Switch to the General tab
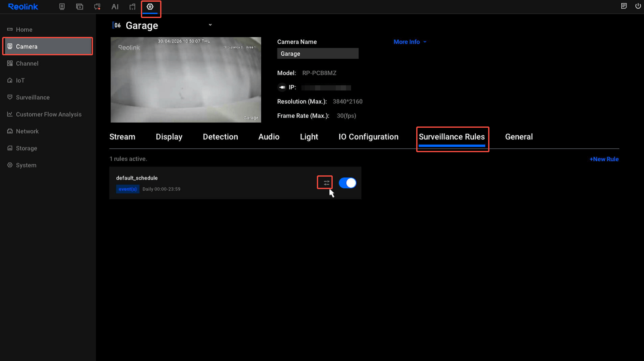This screenshot has height=361, width=644. (519, 137)
